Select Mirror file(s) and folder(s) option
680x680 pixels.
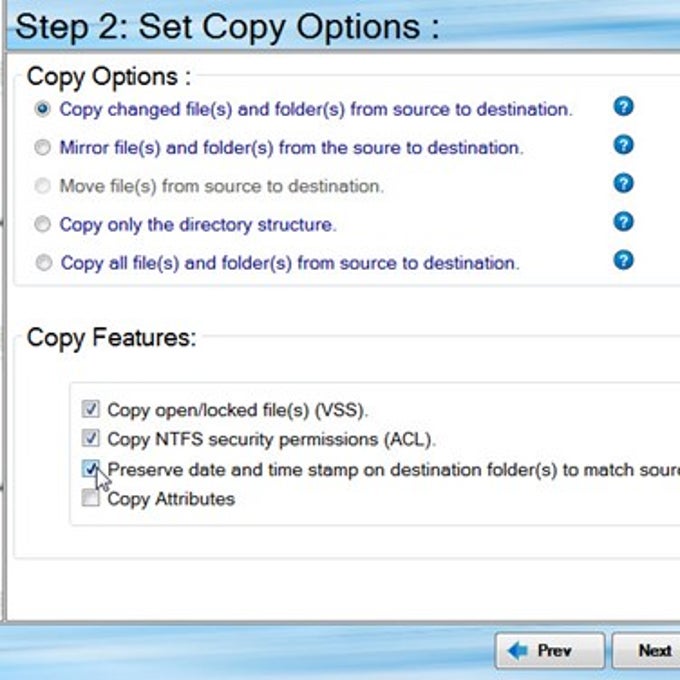[42, 147]
